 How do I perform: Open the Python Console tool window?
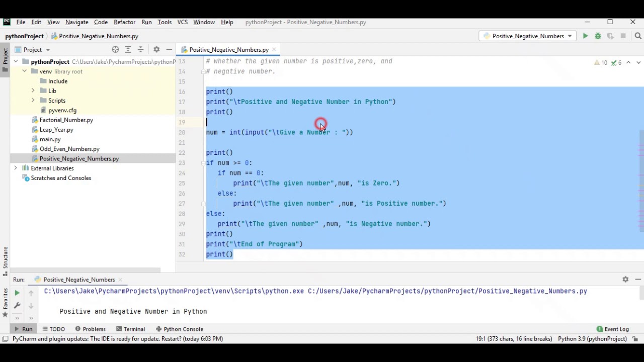179,329
